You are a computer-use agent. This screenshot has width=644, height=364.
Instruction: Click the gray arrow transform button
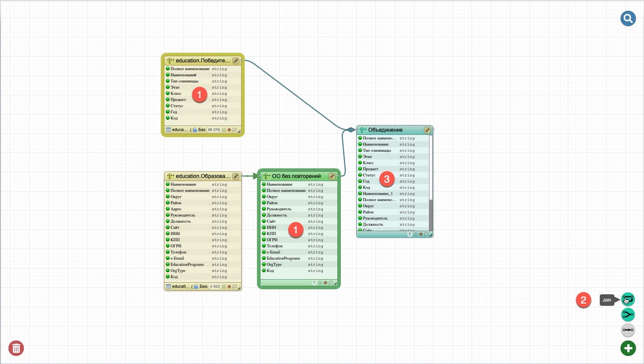(x=628, y=330)
